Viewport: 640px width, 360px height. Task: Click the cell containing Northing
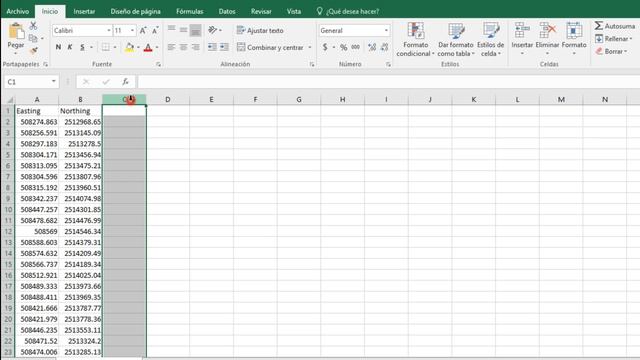[80, 111]
